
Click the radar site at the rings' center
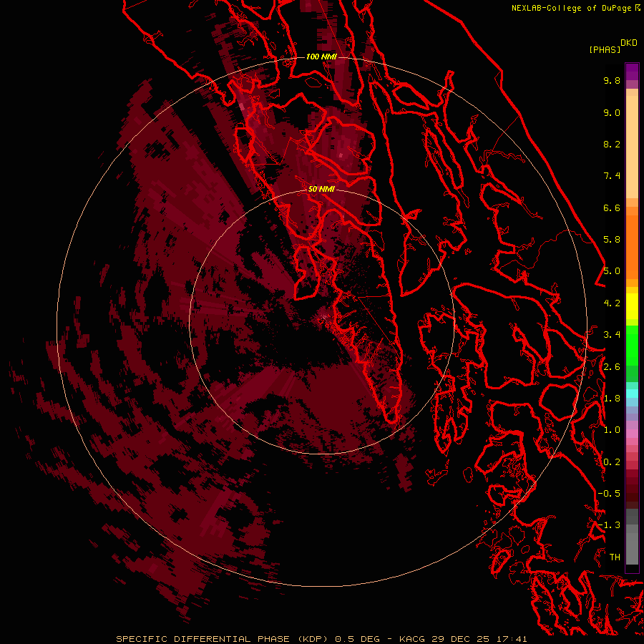321,322
